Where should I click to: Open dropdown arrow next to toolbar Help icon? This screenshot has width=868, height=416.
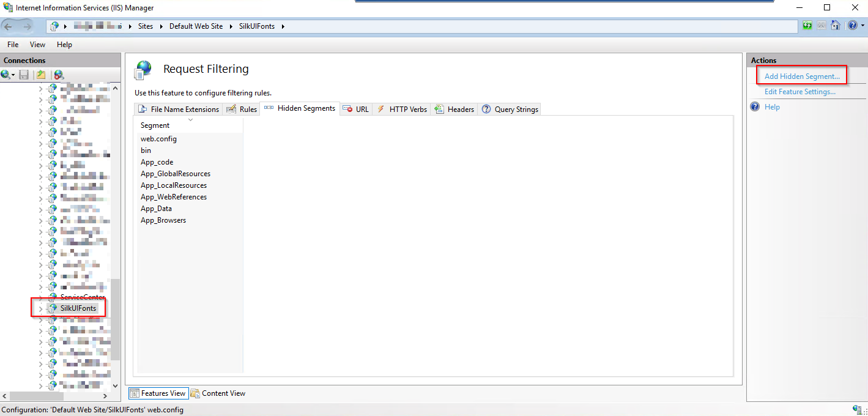(x=862, y=26)
